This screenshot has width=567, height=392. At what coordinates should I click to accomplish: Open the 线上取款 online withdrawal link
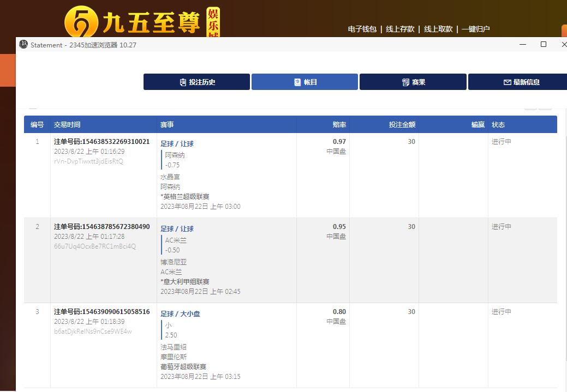[438, 29]
